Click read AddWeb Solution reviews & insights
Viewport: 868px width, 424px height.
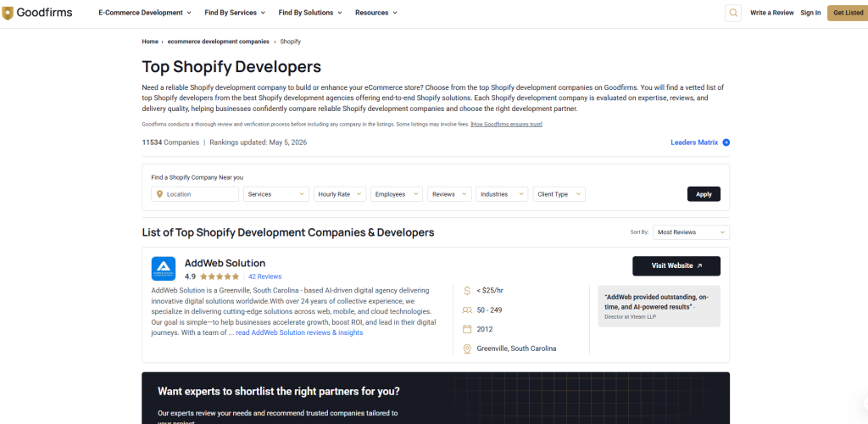[299, 332]
